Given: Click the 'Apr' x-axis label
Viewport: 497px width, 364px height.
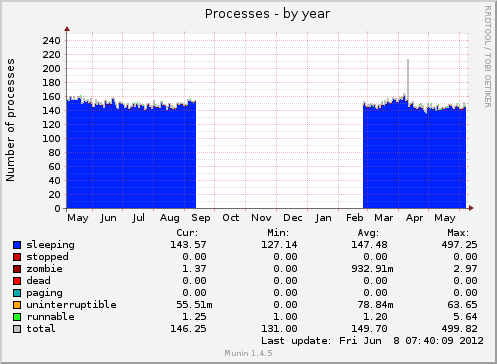Looking at the screenshot, I should pyautogui.click(x=414, y=218).
